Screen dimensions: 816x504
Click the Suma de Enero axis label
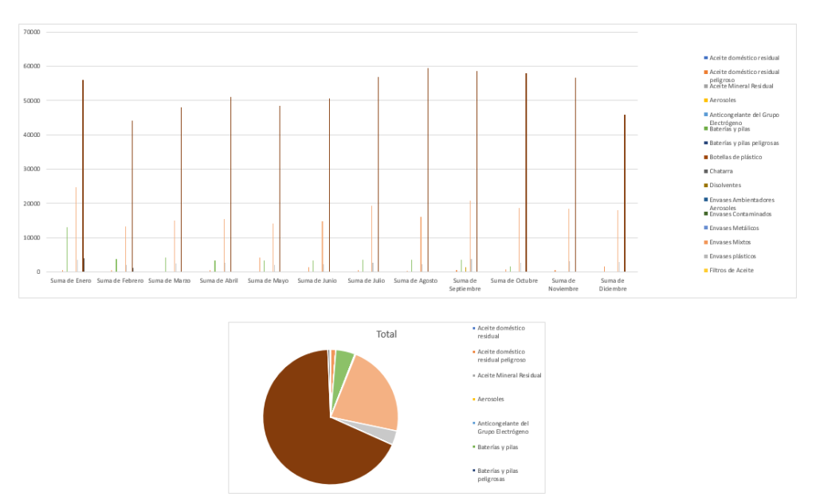coord(70,281)
